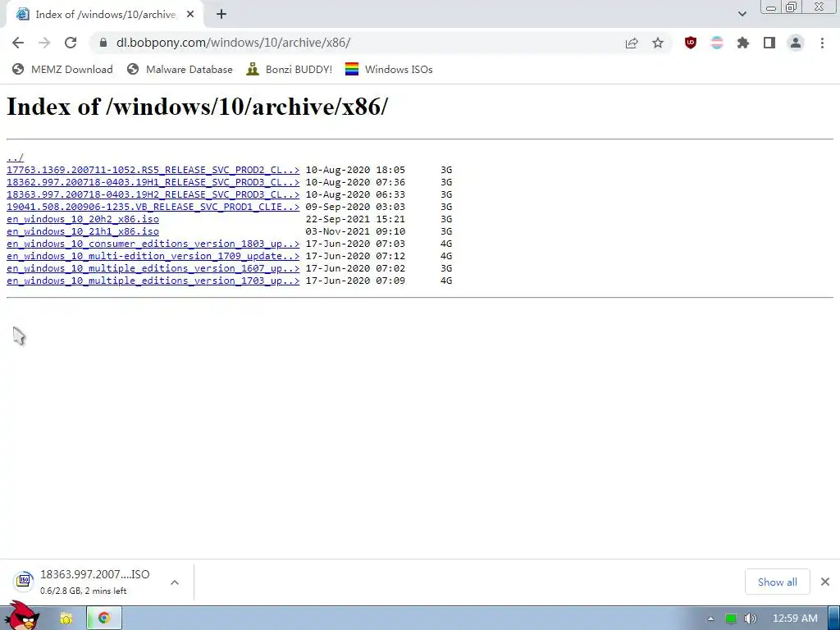This screenshot has height=630, width=840.
Task: Share this page with the share icon
Action: 632,43
